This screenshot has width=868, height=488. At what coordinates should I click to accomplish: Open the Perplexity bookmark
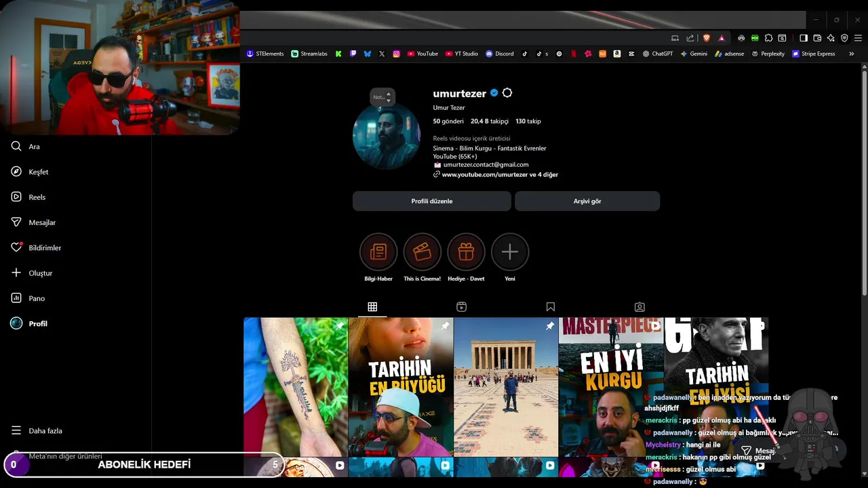point(768,54)
